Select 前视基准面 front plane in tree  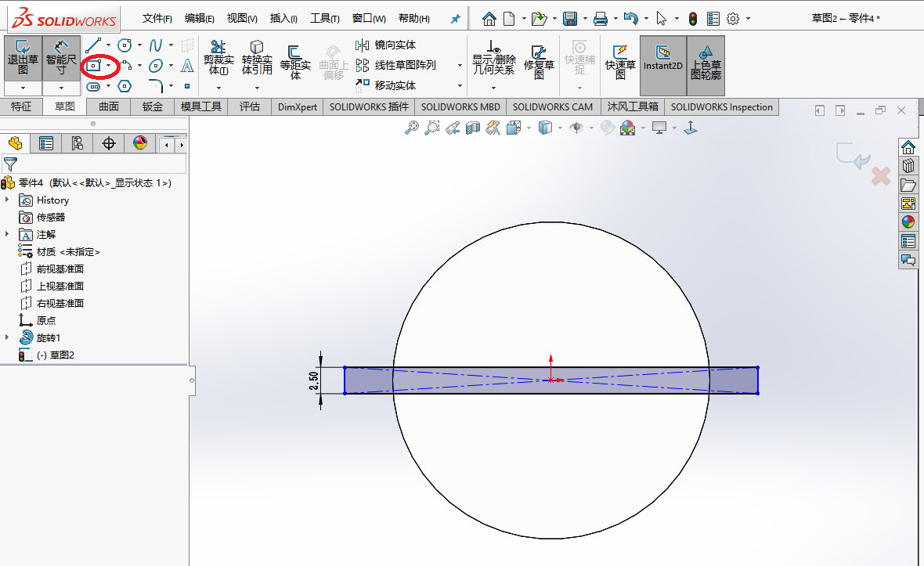60,269
